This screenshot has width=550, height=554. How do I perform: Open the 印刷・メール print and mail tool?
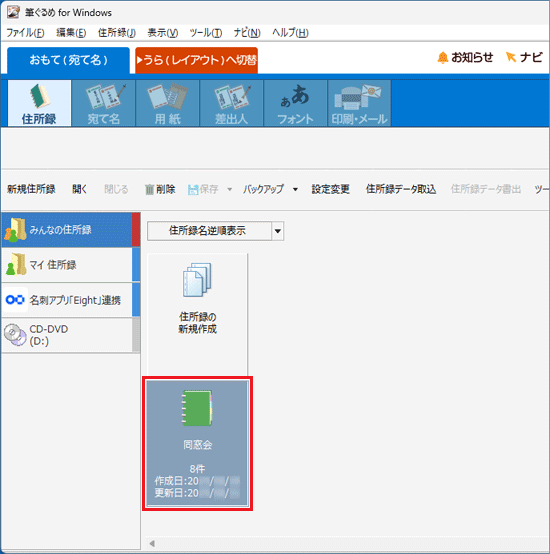click(x=359, y=103)
